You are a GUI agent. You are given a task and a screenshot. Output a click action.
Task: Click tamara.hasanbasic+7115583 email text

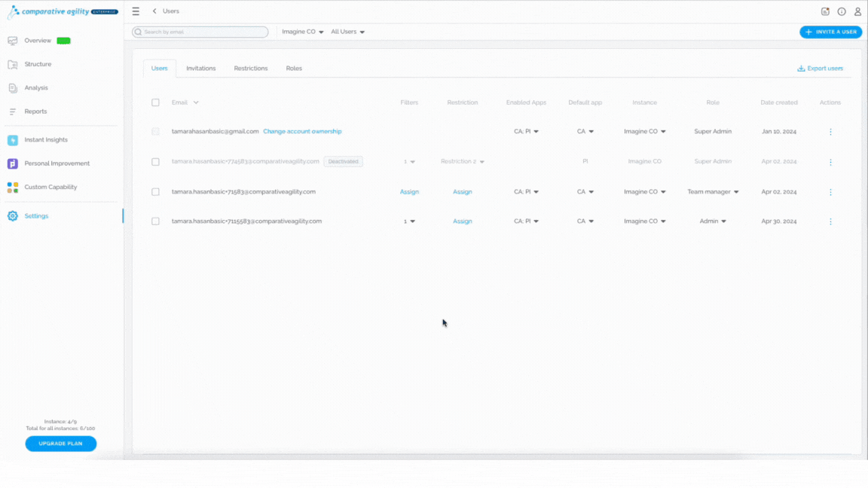coord(246,221)
